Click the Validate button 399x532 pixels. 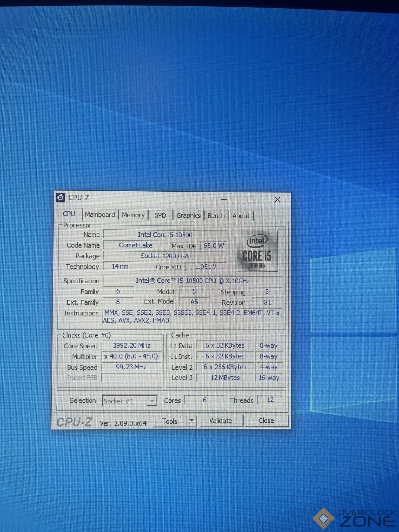pos(221,421)
